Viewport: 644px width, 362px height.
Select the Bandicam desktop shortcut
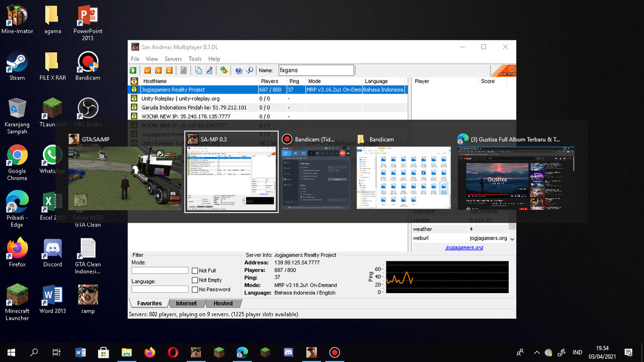pos(88,66)
